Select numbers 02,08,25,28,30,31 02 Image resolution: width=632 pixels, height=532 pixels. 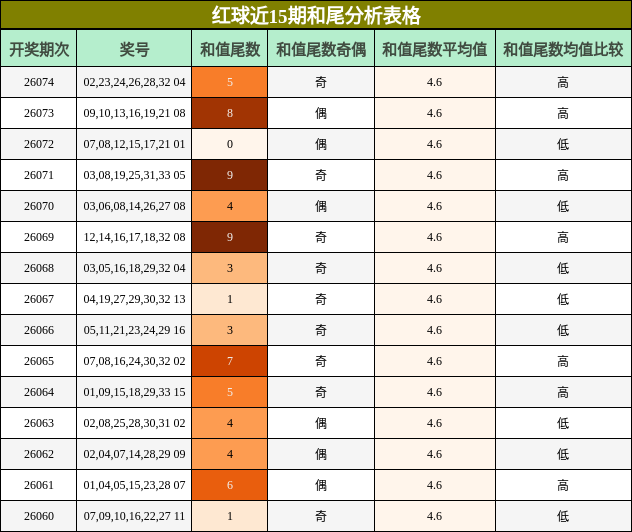(x=134, y=424)
